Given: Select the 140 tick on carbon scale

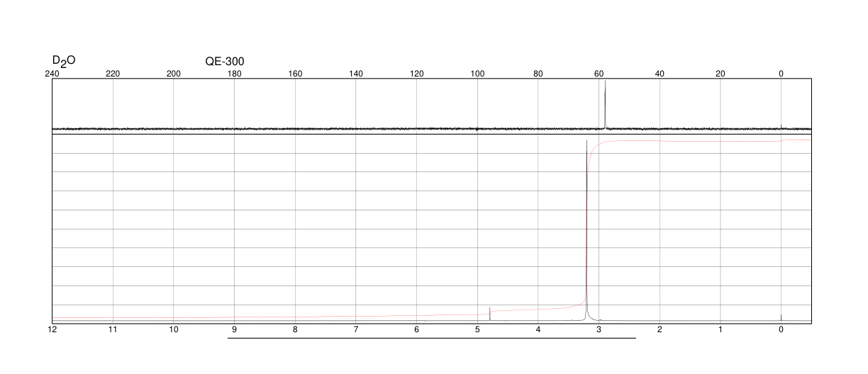Looking at the screenshot, I should coord(356,74).
